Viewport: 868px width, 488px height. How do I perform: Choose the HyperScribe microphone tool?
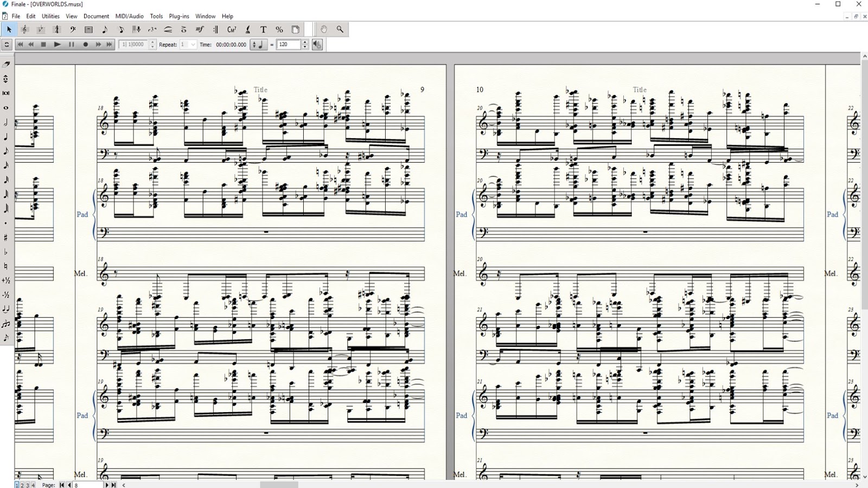point(136,29)
